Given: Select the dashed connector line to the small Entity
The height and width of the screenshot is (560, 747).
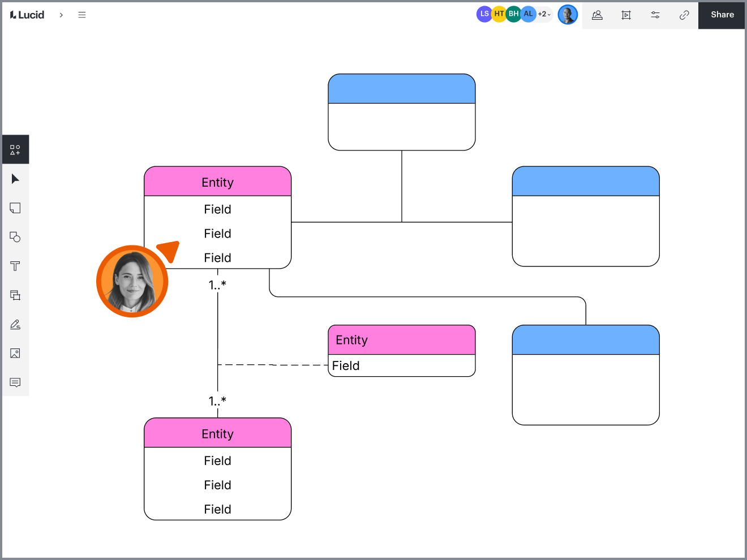Looking at the screenshot, I should [x=273, y=365].
